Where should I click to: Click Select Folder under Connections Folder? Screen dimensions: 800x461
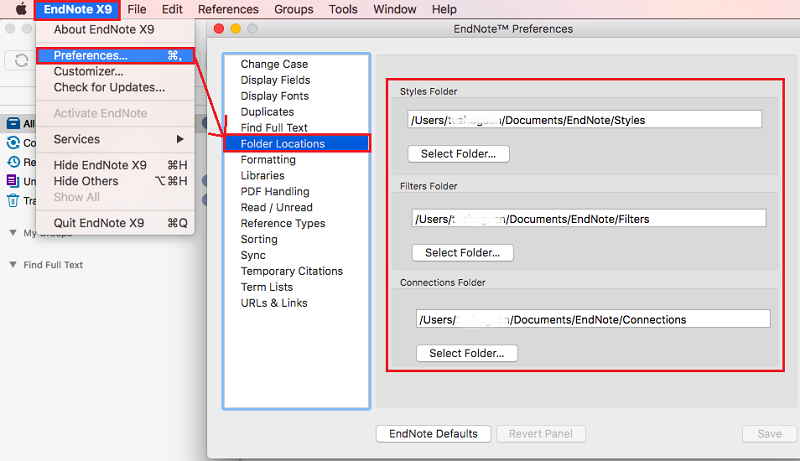(466, 353)
